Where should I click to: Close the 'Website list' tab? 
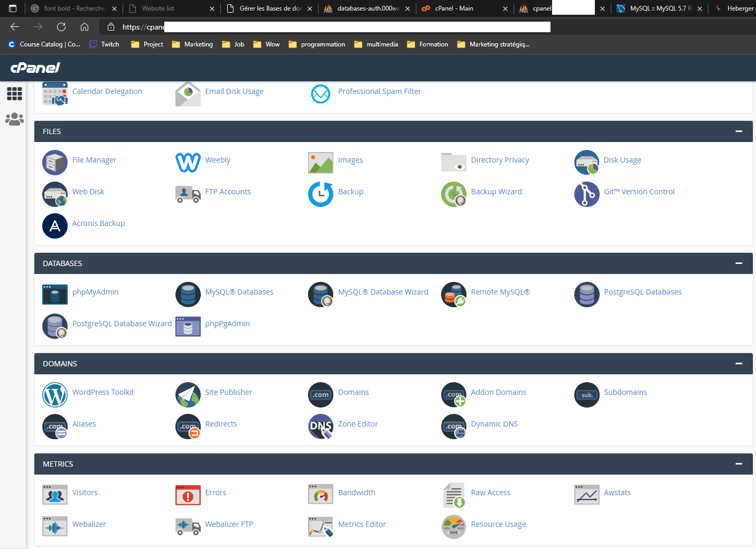[212, 8]
